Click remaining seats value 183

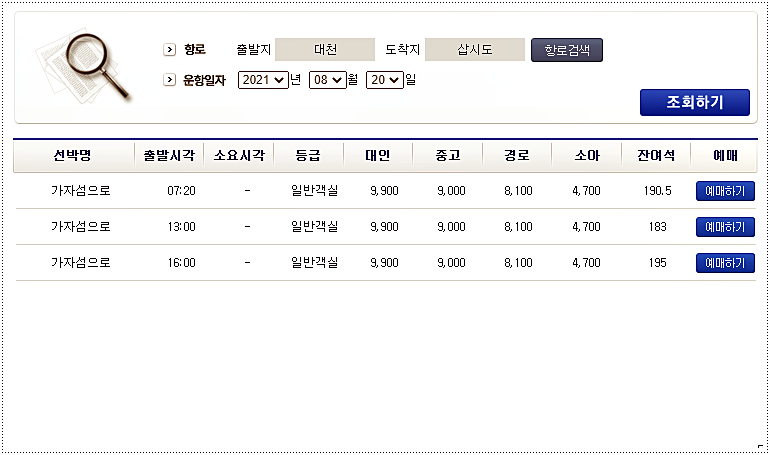pyautogui.click(x=658, y=227)
